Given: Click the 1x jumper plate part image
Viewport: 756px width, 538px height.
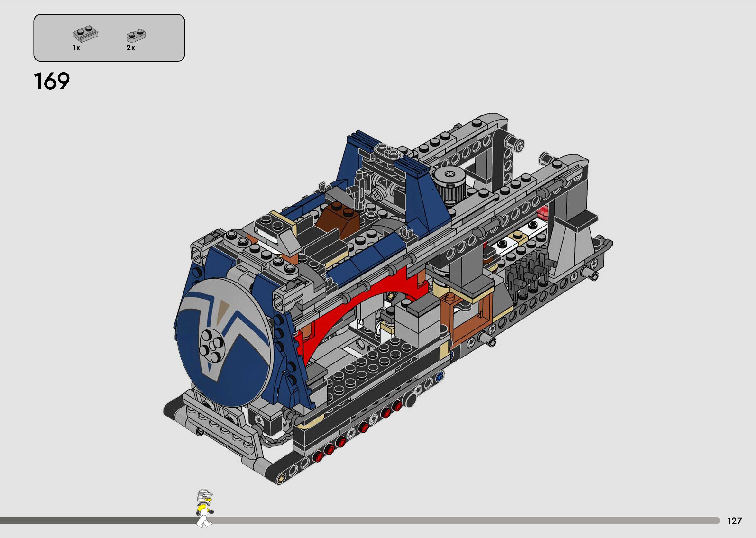Looking at the screenshot, I should pyautogui.click(x=85, y=34).
